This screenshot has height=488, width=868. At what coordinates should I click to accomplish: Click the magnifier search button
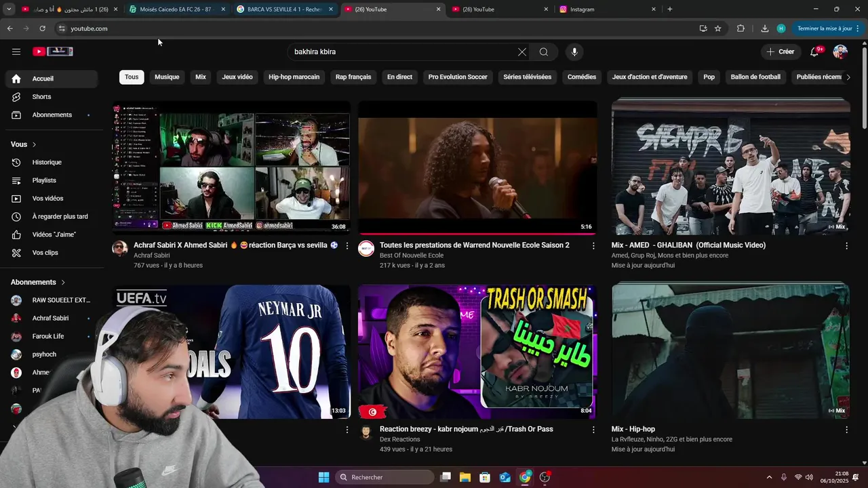(544, 52)
